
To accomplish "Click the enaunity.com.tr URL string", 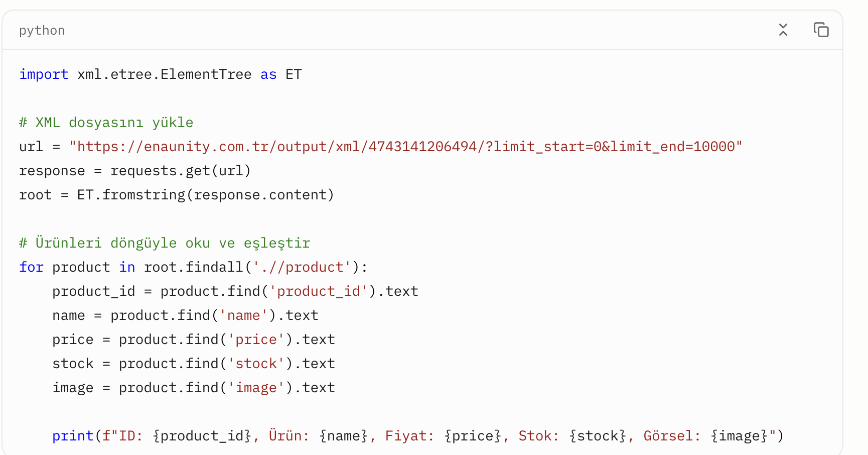I will tap(405, 147).
